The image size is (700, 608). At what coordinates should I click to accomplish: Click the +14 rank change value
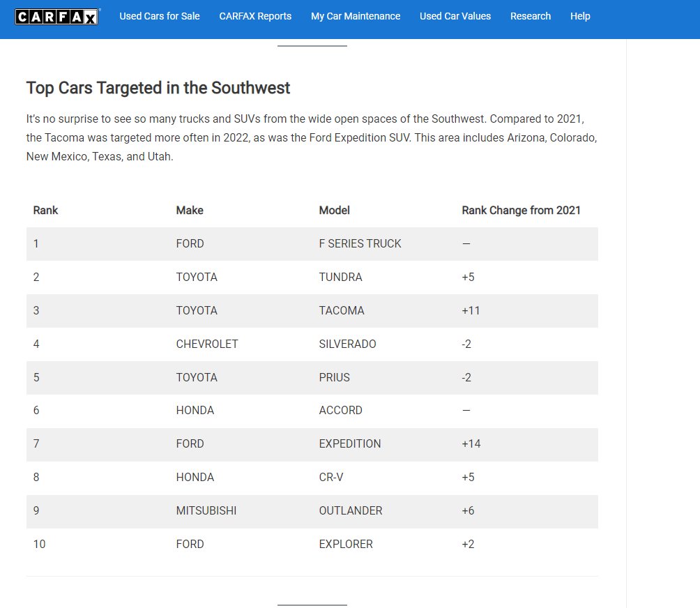pyautogui.click(x=471, y=443)
